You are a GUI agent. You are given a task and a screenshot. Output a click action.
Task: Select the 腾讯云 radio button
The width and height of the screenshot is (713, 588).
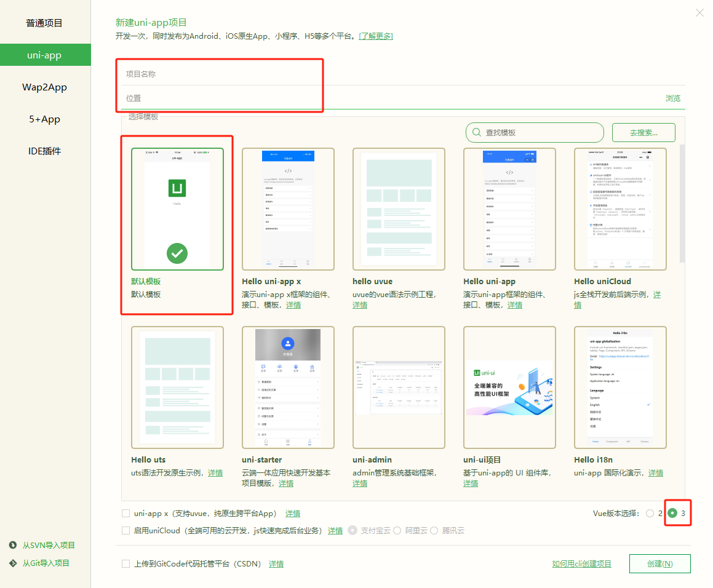click(x=434, y=531)
